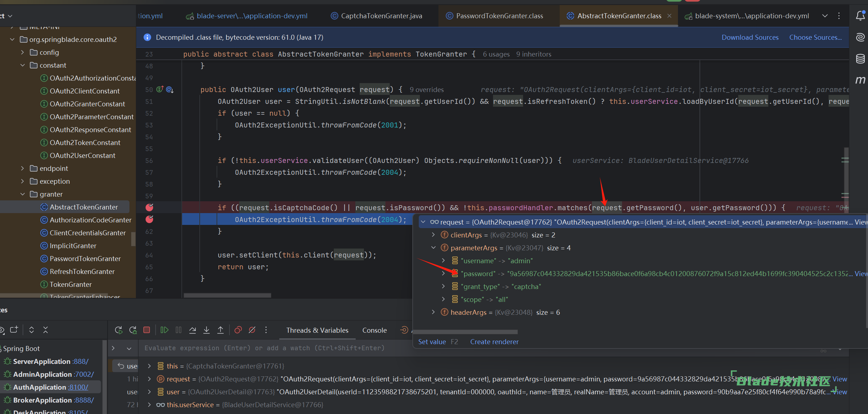
Task: Toggle breakpoint on line 61
Action: 150,219
